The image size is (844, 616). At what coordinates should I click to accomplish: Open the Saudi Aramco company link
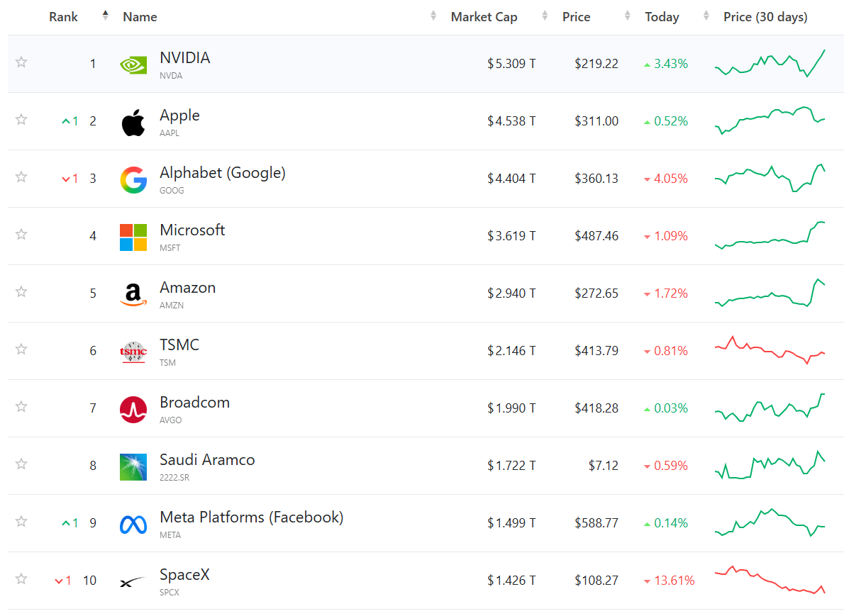pos(206,460)
